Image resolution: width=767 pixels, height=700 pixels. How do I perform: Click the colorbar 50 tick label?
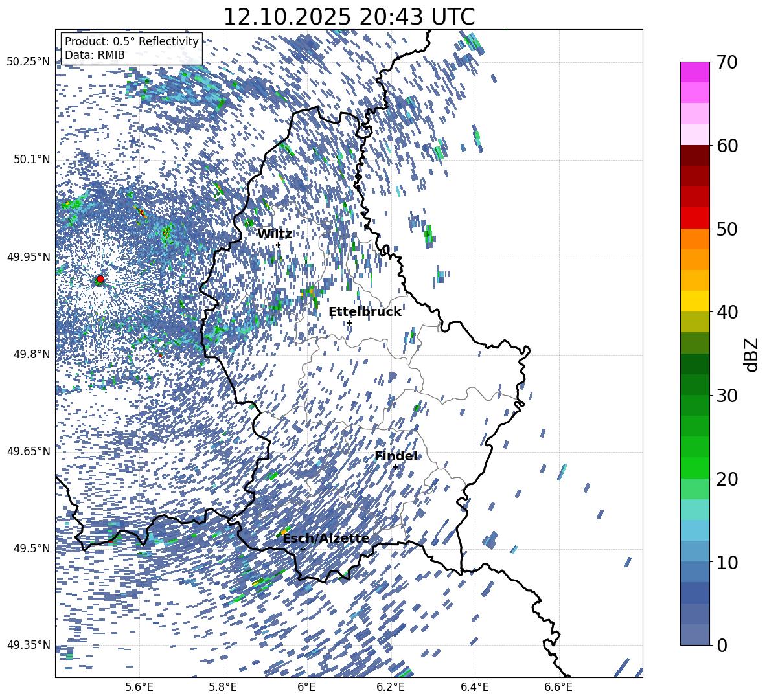pos(727,229)
